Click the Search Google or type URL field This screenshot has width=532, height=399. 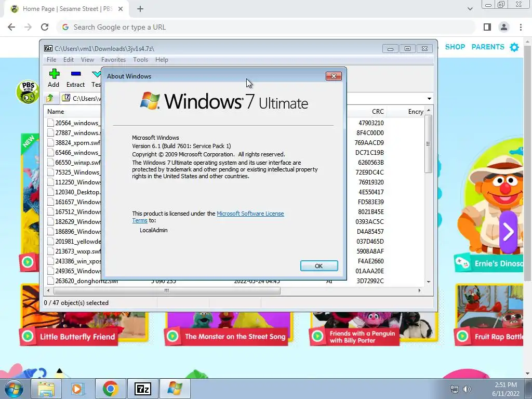coord(266,27)
